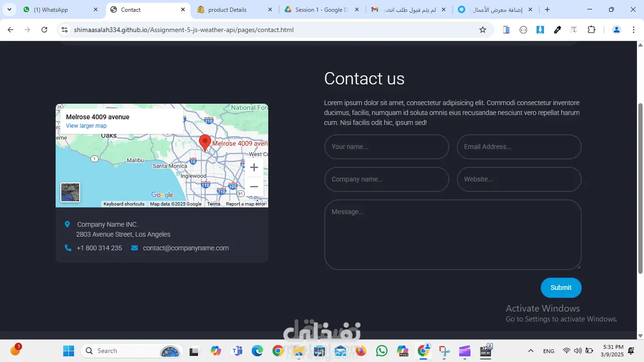The width and height of the screenshot is (644, 362).
Task: Switch to the Session 1 Google Drive tab
Action: (x=322, y=9)
